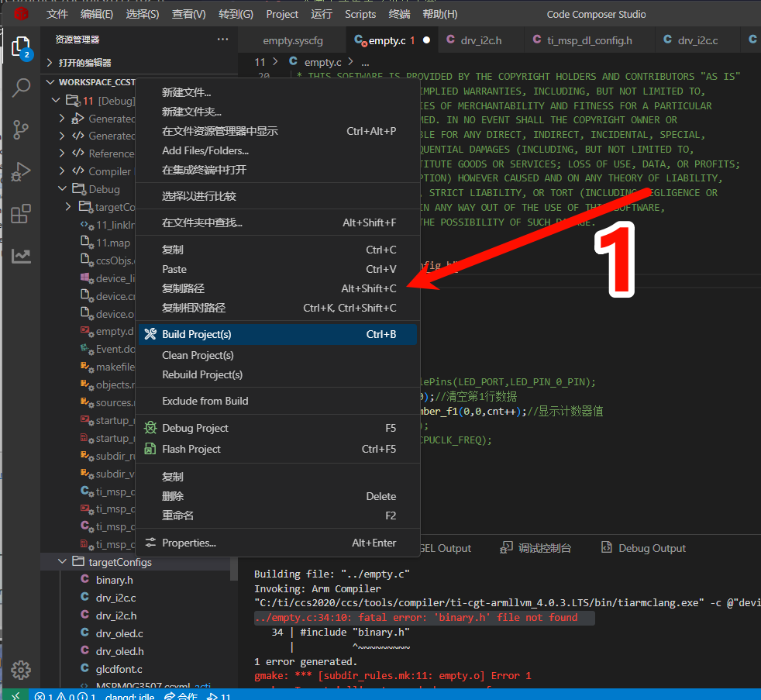761x700 pixels.
Task: Collapse the Debug folder
Action: click(63, 188)
